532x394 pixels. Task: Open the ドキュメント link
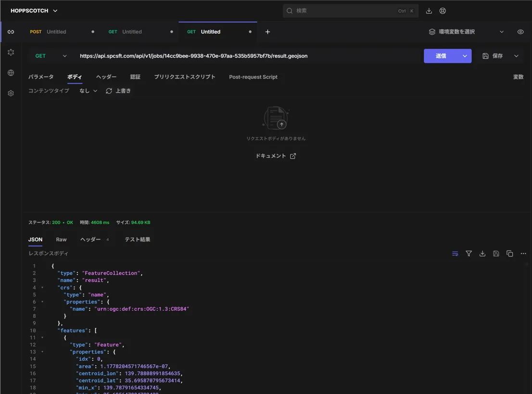tap(276, 156)
